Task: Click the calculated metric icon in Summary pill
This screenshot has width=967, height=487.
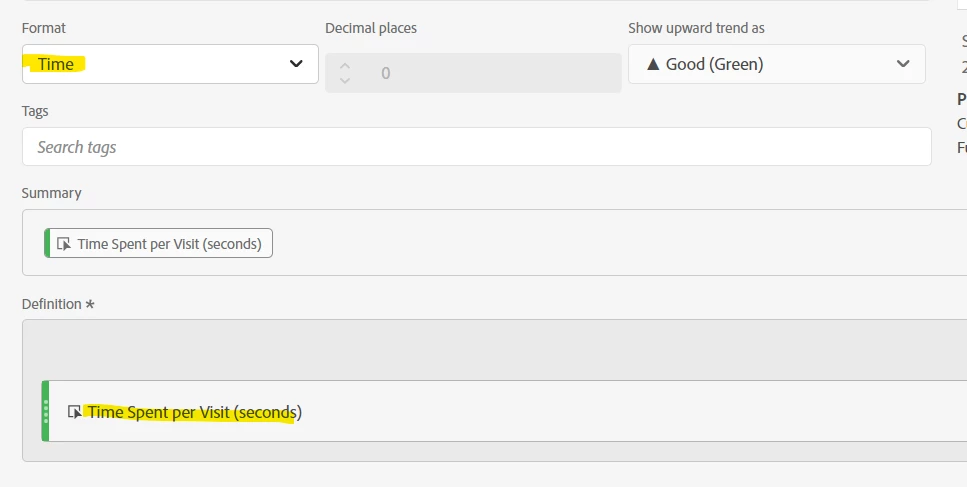Action: [64, 243]
